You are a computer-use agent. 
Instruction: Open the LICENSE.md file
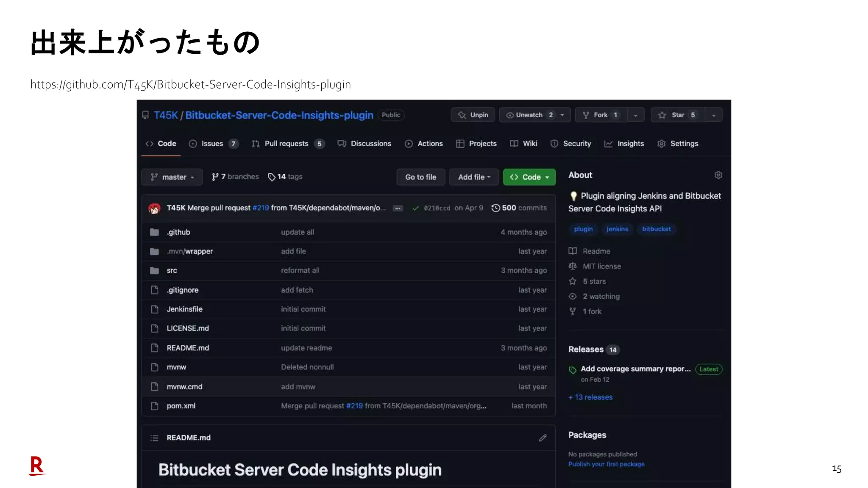tap(188, 328)
